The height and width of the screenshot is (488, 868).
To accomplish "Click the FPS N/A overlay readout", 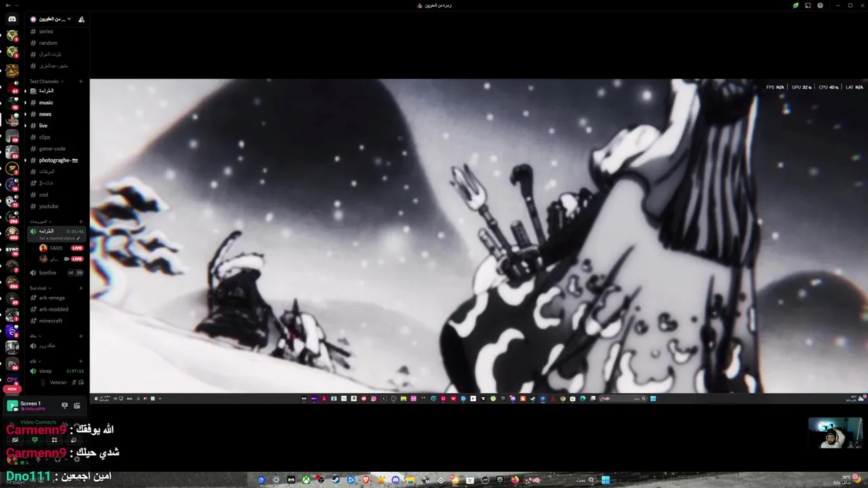I will point(775,87).
